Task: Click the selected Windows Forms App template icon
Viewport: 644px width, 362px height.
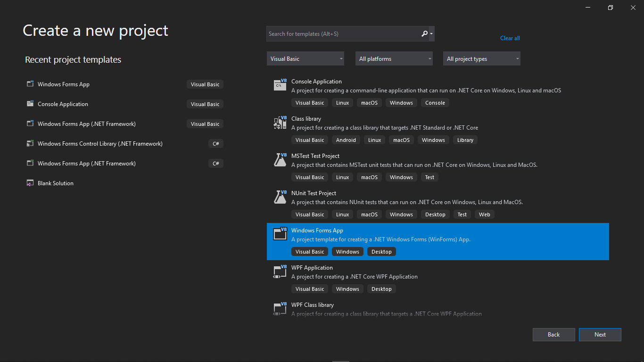Action: pyautogui.click(x=280, y=234)
